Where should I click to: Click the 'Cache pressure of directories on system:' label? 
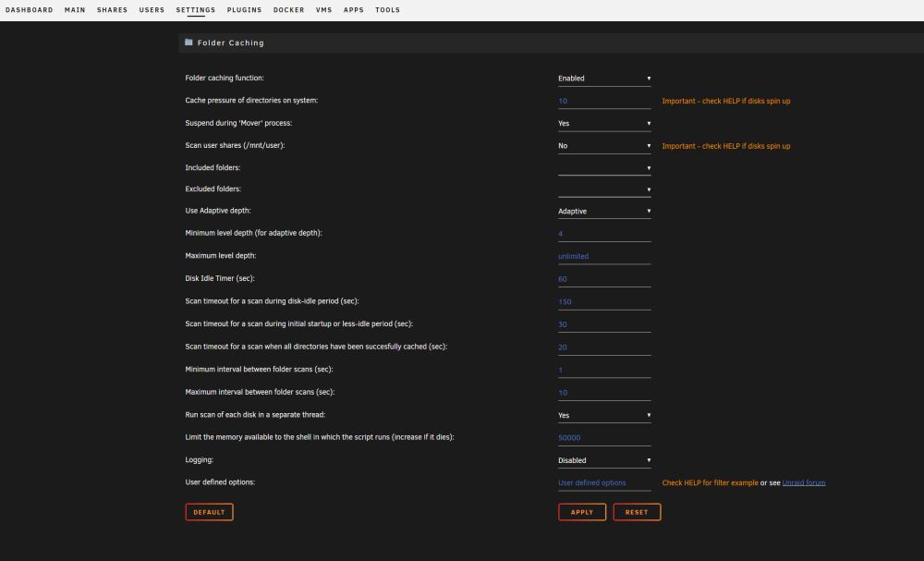click(x=251, y=100)
